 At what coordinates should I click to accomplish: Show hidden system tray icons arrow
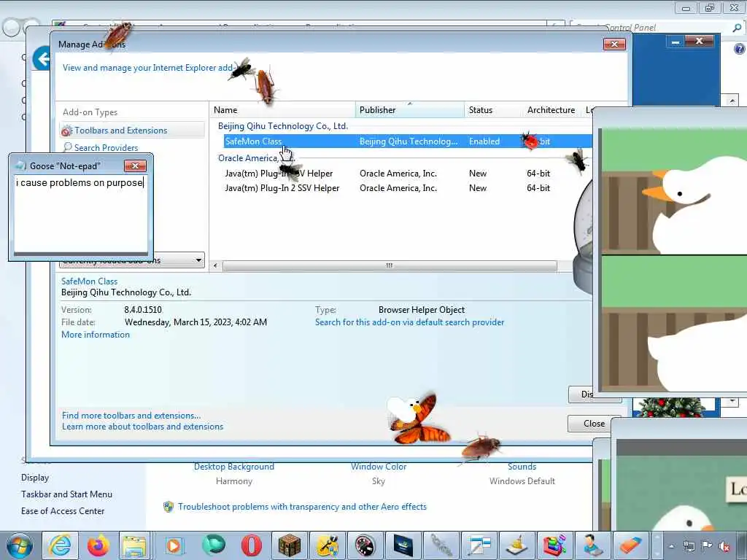click(671, 546)
